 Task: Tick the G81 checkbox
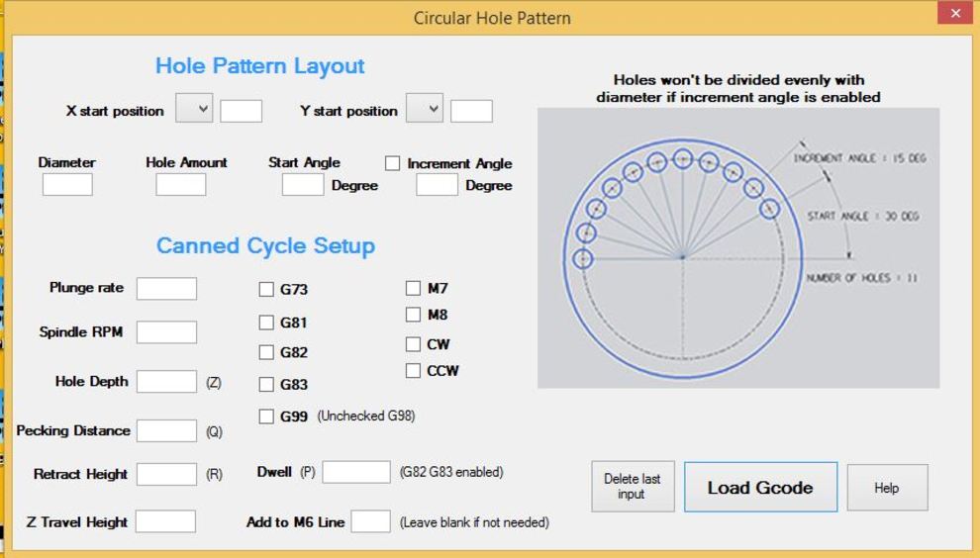point(266,323)
